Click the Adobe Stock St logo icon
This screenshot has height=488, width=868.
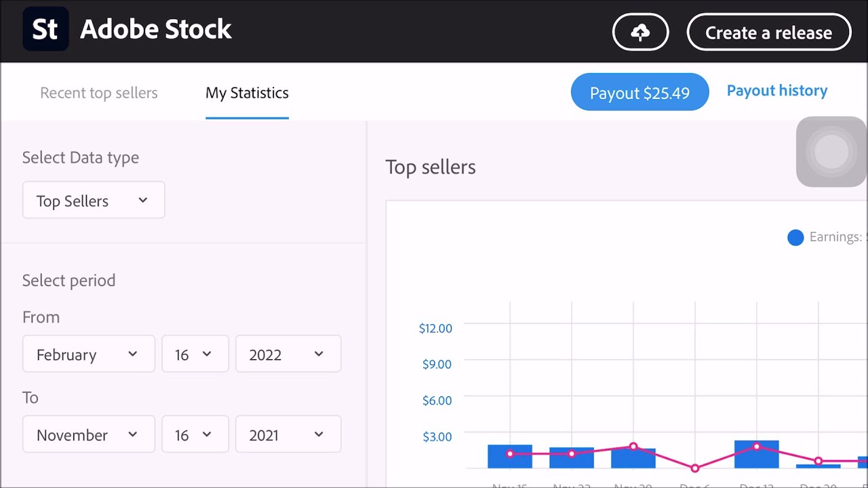[x=45, y=30]
